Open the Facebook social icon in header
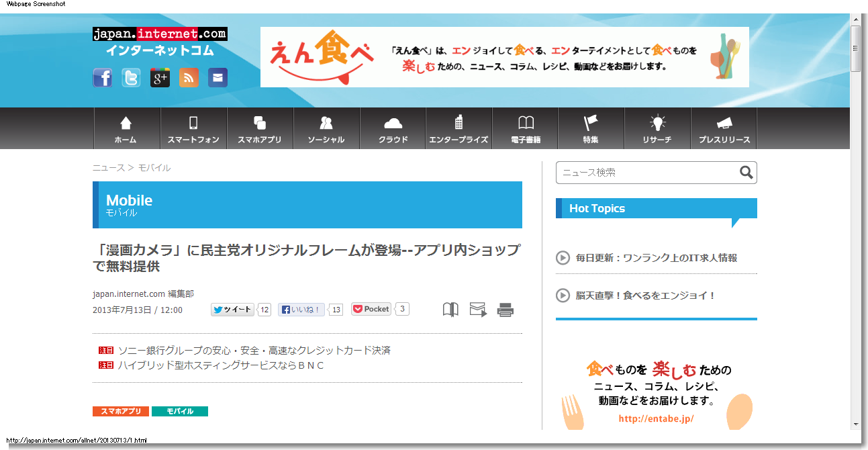Screen dimensions: 868x450 click(102, 78)
